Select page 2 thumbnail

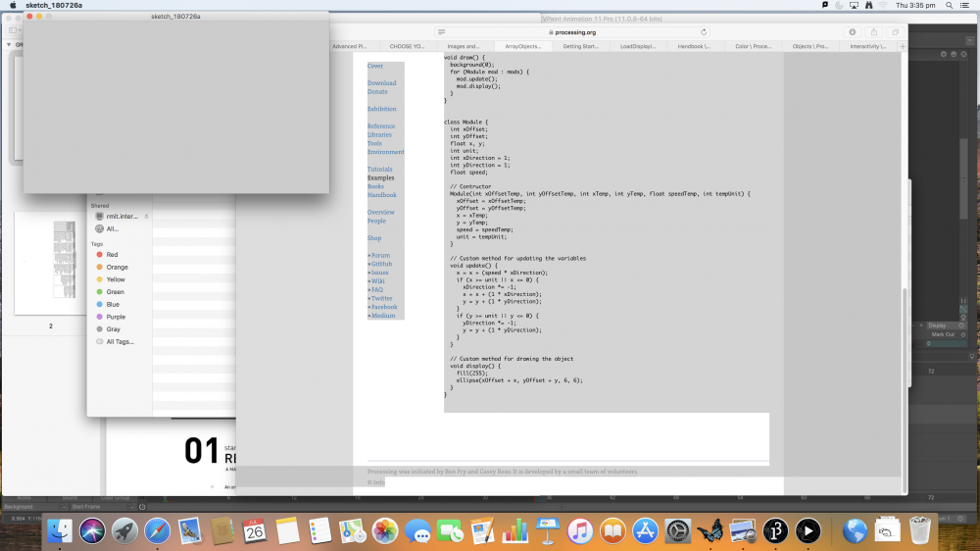click(x=51, y=265)
